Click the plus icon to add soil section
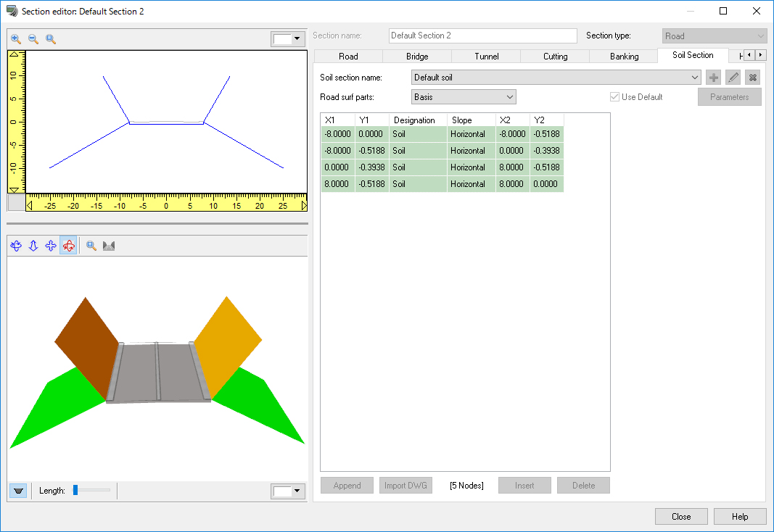Viewport: 774px width, 532px height. 714,78
